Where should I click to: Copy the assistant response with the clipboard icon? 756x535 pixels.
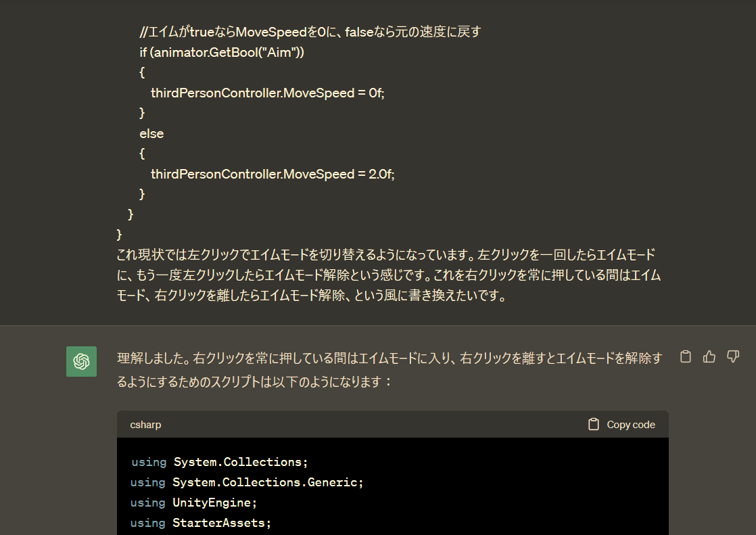pos(685,356)
